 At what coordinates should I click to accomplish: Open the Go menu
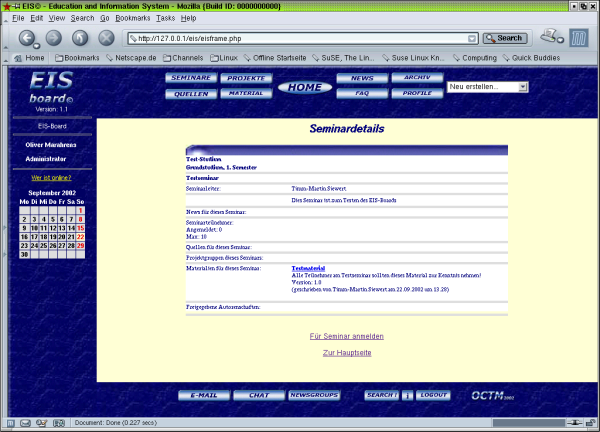coord(105,18)
